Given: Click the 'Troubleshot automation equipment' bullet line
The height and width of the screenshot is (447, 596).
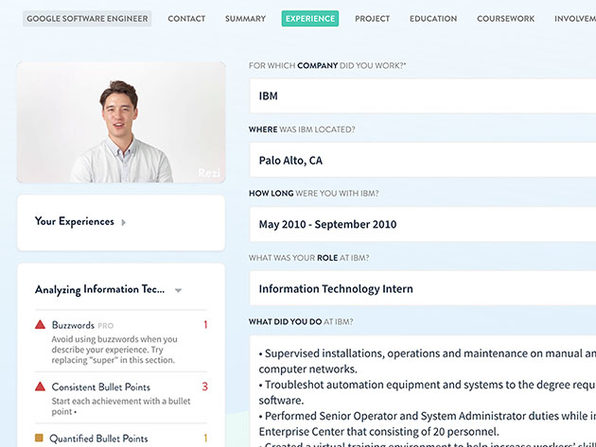Looking at the screenshot, I should coord(427,392).
